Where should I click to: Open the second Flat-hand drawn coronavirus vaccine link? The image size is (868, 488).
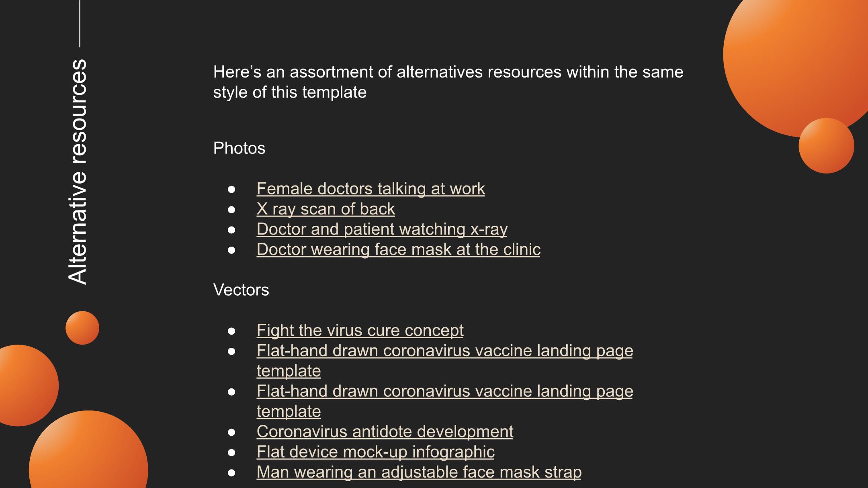(x=445, y=401)
